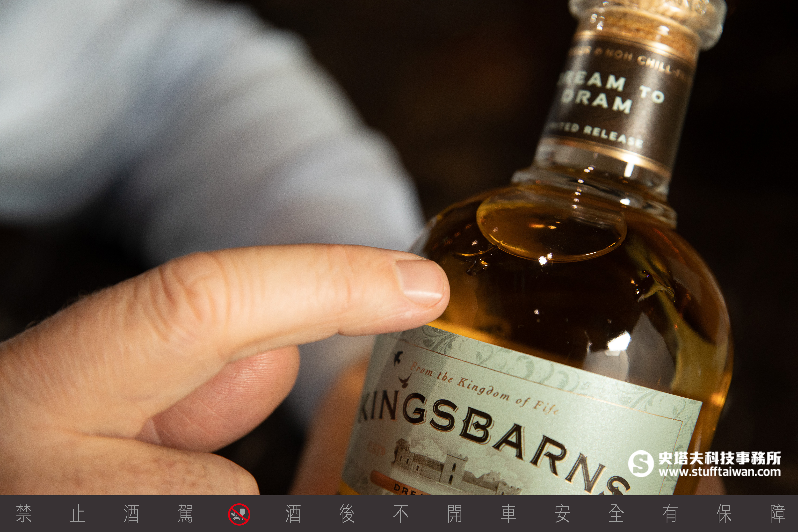Click the 後 character in bottom banner
This screenshot has height=532, width=798.
(x=347, y=514)
